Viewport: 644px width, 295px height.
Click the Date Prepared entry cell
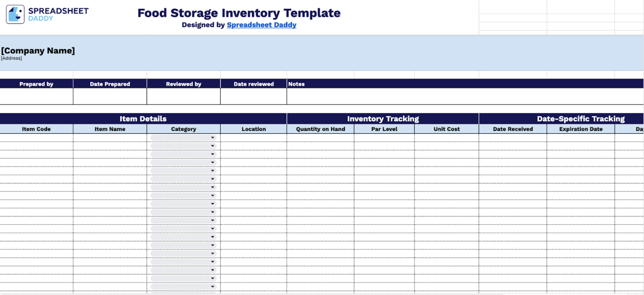point(110,97)
